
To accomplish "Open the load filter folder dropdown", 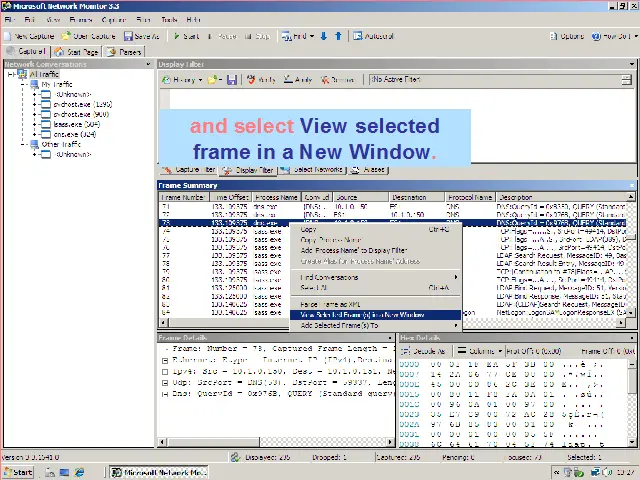I will tap(220, 80).
